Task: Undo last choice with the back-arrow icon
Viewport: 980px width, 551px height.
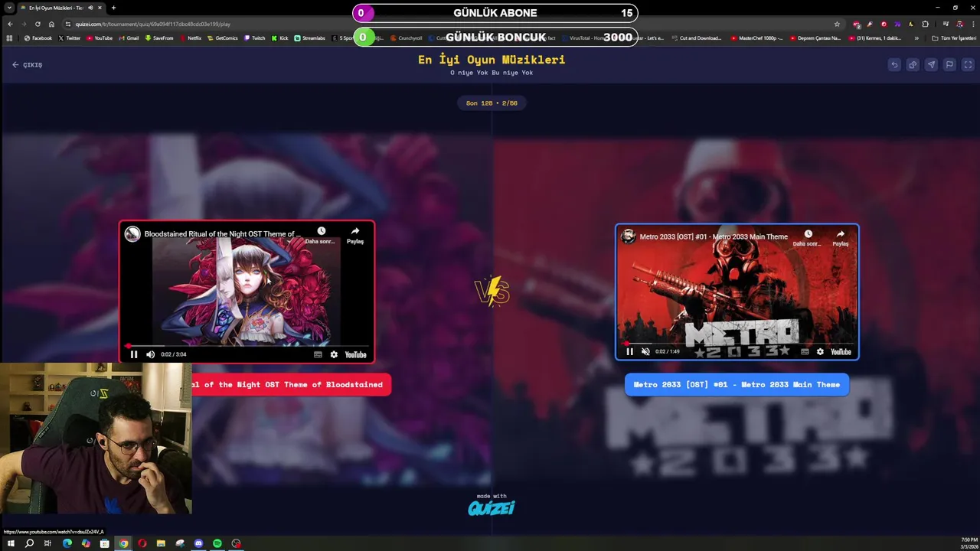Action: click(x=894, y=65)
